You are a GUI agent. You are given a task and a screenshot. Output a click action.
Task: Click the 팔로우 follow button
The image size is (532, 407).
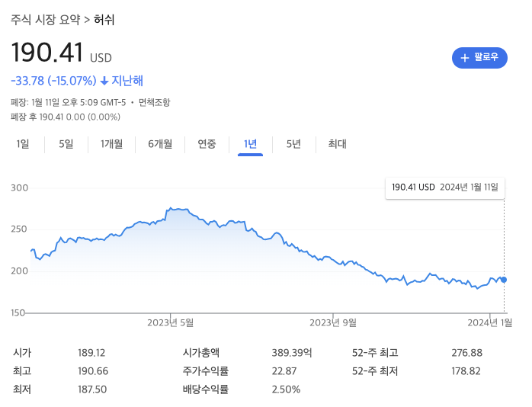pos(479,58)
